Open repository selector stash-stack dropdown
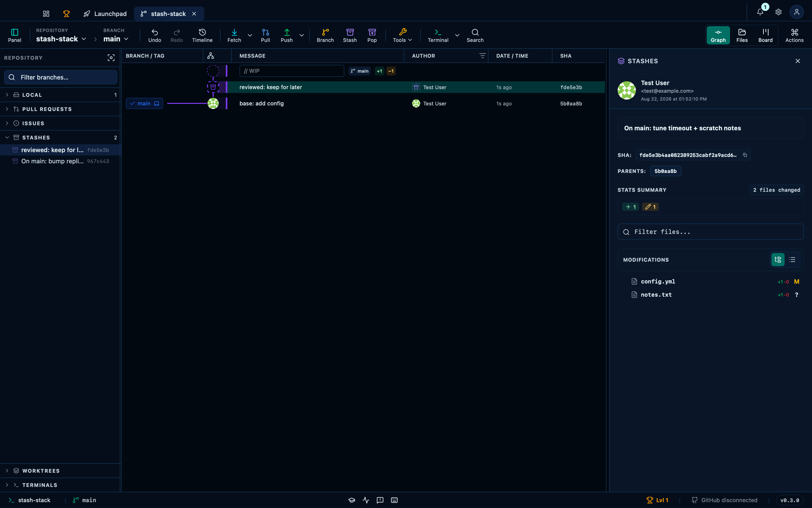The height and width of the screenshot is (508, 812). point(61,39)
